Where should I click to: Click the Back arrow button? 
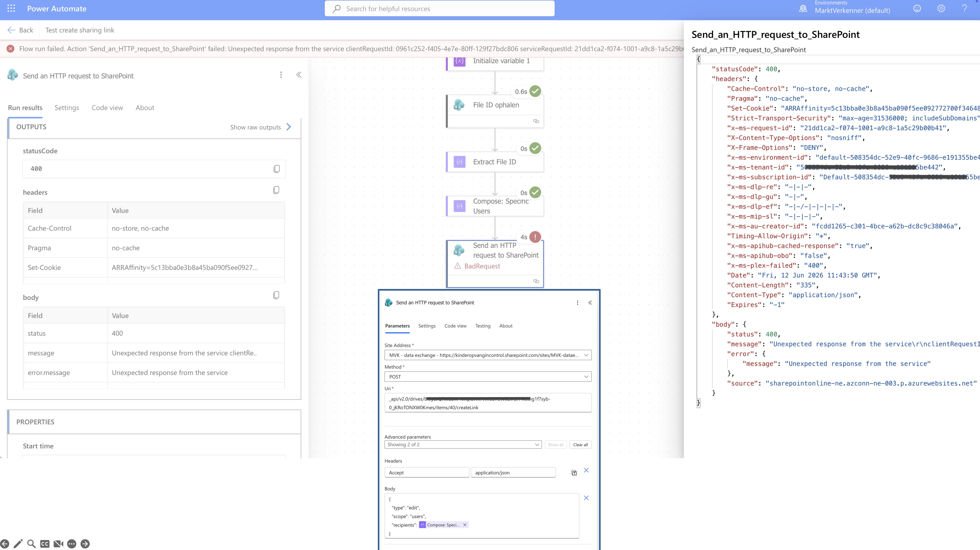click(x=21, y=30)
